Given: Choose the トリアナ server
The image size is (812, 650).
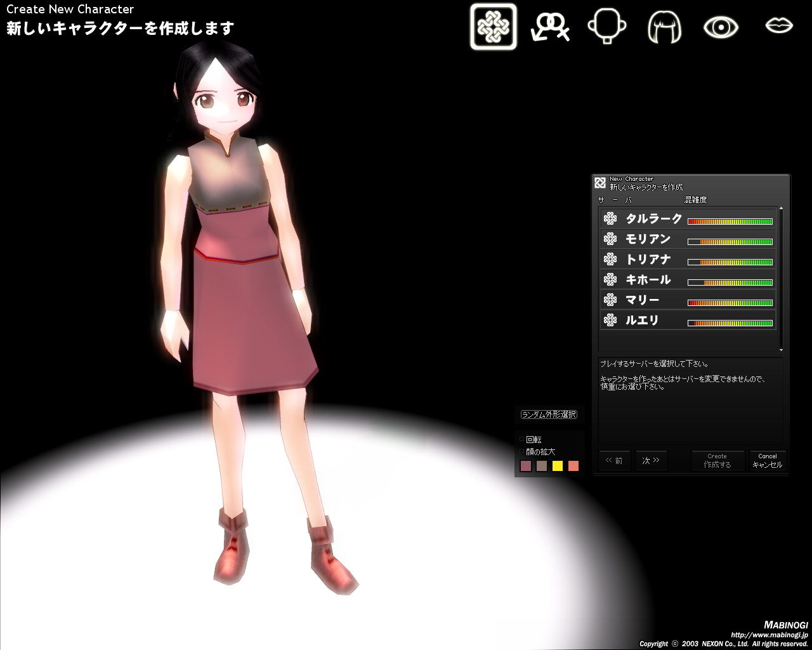Looking at the screenshot, I should tap(688, 259).
